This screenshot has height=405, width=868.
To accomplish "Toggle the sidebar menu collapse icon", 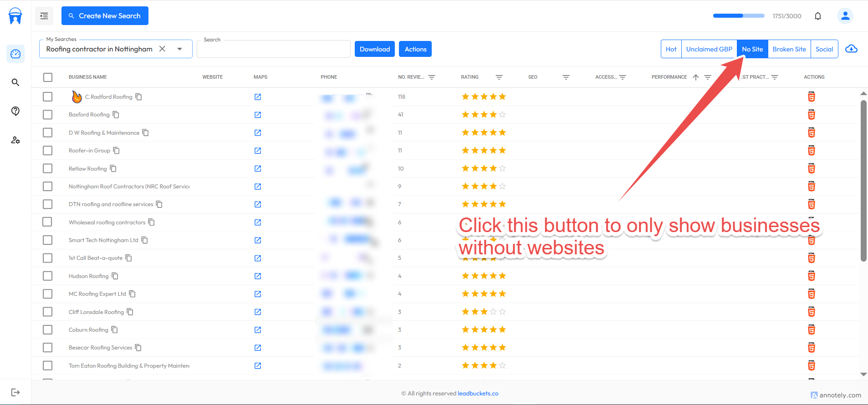I will (44, 16).
